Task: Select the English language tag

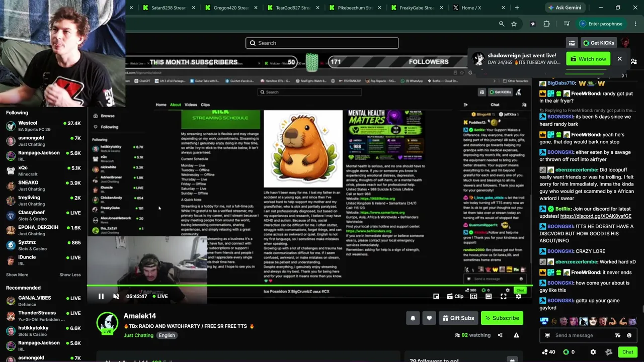Action: pyautogui.click(x=167, y=335)
